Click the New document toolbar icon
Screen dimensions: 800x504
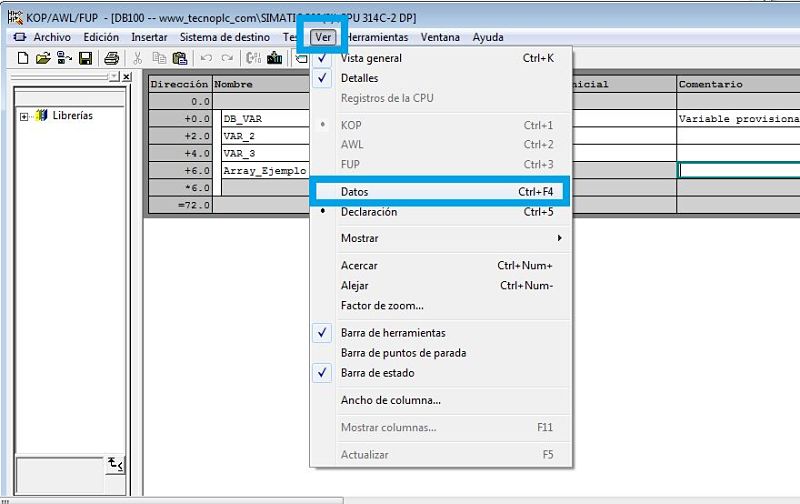[x=23, y=59]
